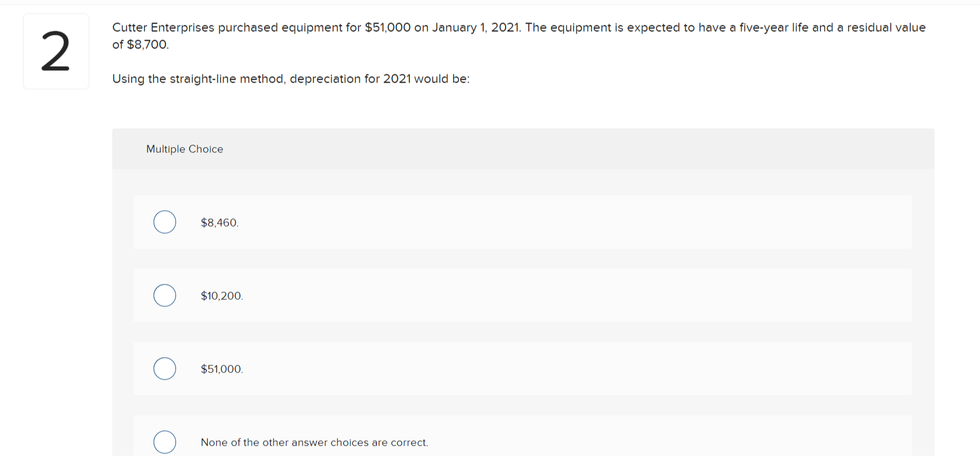
Task: Select the radio button for $8,460
Action: click(x=164, y=222)
